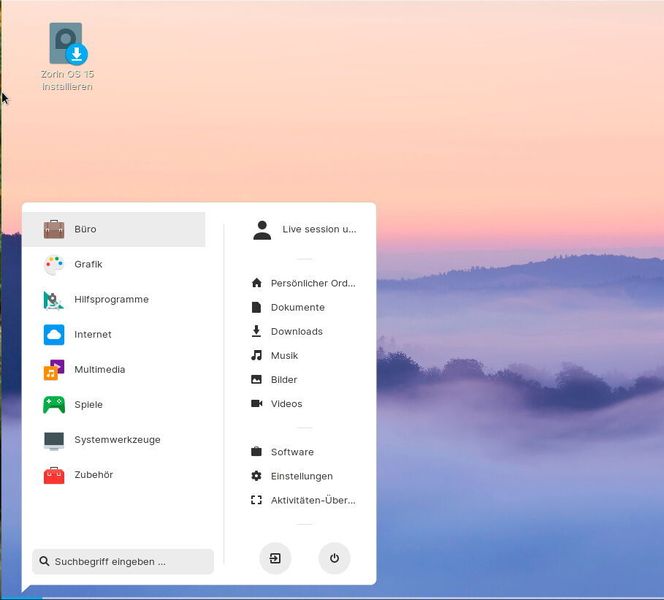Open the Multimedia category
This screenshot has height=600, width=664.
click(x=114, y=370)
